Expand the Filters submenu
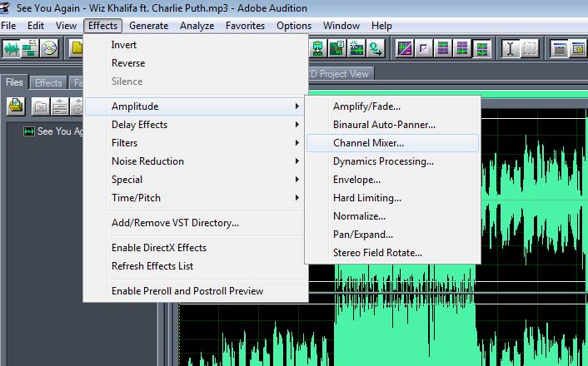The height and width of the screenshot is (366, 588). pos(196,143)
